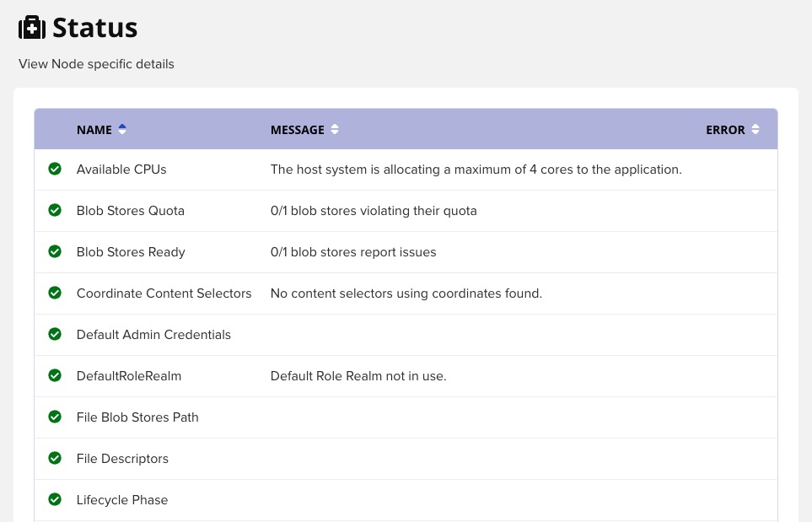The height and width of the screenshot is (522, 812).
Task: Sort by the ERROR column header
Action: [x=725, y=129]
